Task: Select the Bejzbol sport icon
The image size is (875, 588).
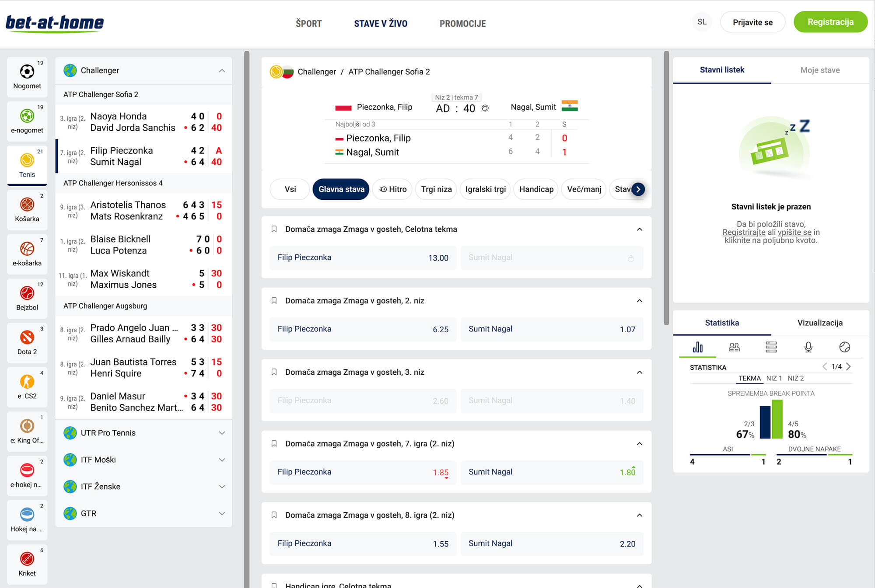Action: [27, 298]
